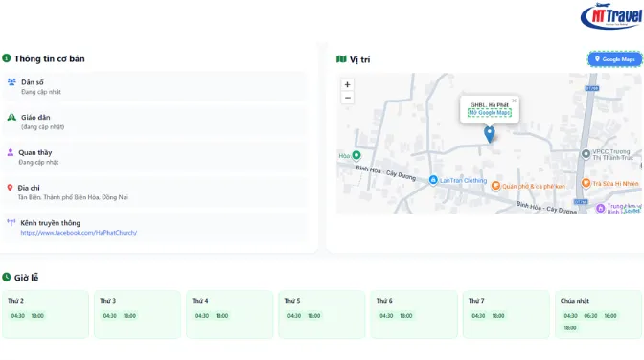Click the Leaflet attribution link on map
Viewport: 644px width, 360px height.
tap(632, 211)
